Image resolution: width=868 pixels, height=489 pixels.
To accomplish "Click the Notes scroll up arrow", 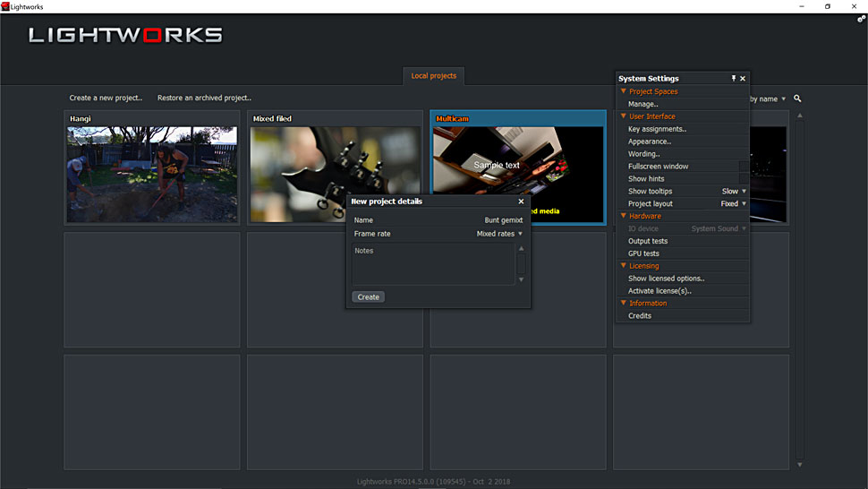I will point(521,249).
